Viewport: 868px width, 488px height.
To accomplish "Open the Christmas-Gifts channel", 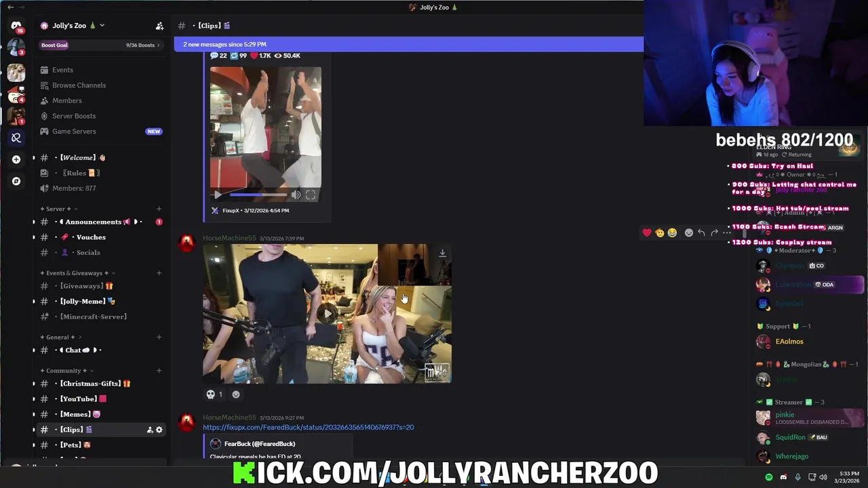I will 100,384.
